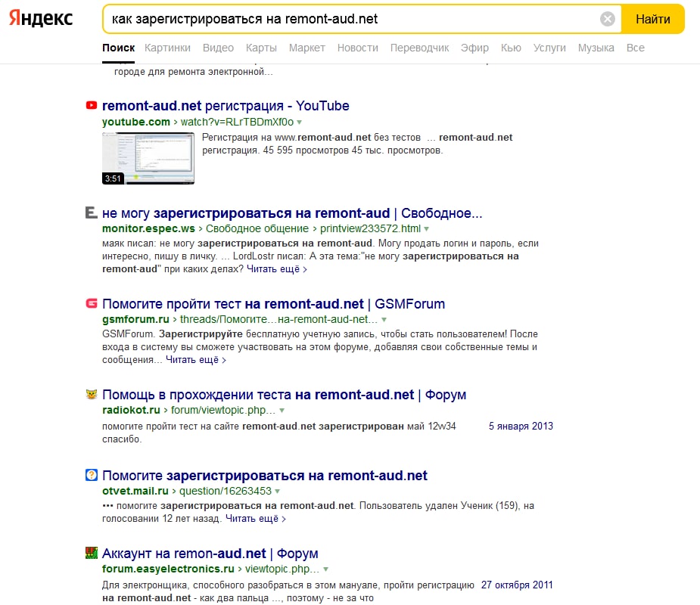The height and width of the screenshot is (605, 700).
Task: Click the YouTube favicon beside the video result
Action: [x=92, y=105]
